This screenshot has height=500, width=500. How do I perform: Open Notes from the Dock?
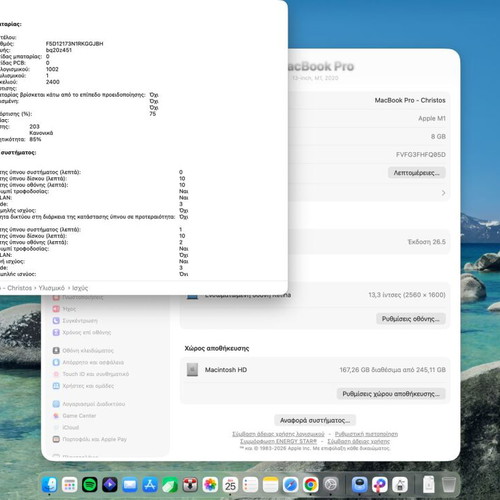point(270,485)
